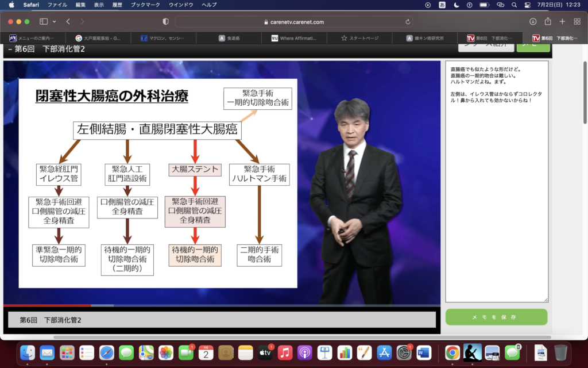Go back to the previous page
Screen dimensions: 588x368
pos(68,21)
